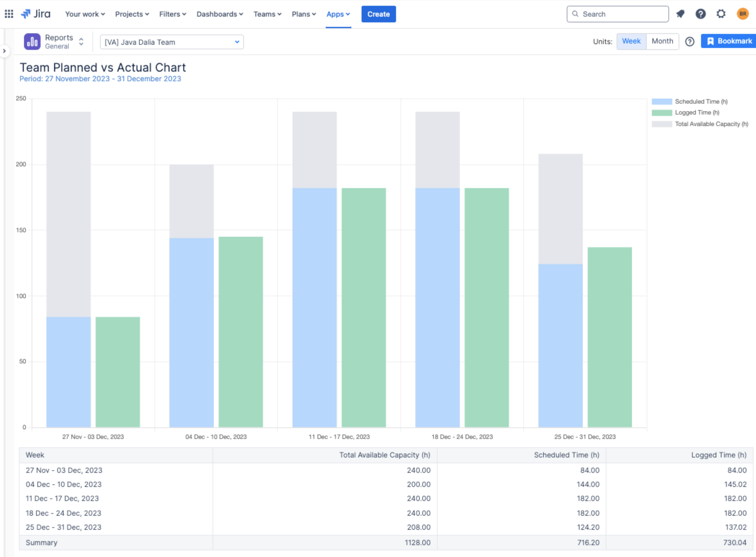Image resolution: width=756 pixels, height=557 pixels.
Task: Switch units to Month
Action: (662, 41)
